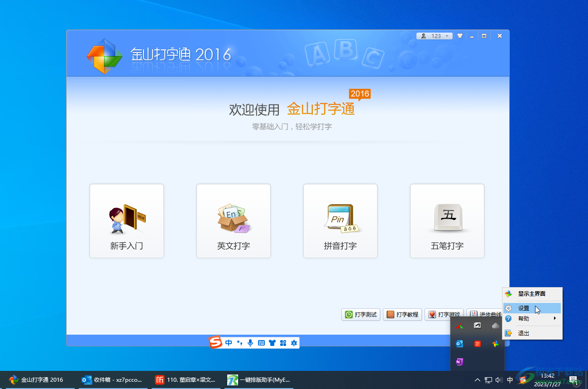588x389 pixels.
Task: Open the 五笔打字 Wubi typing module
Action: click(447, 221)
